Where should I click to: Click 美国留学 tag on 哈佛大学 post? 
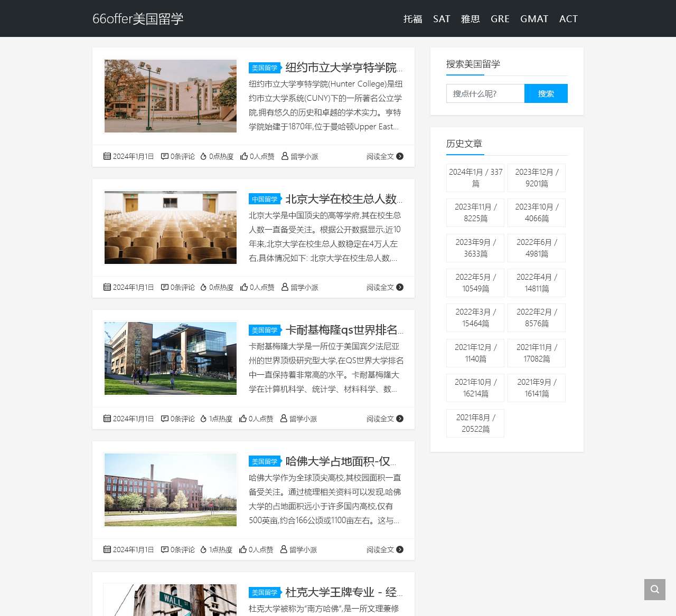(x=265, y=461)
